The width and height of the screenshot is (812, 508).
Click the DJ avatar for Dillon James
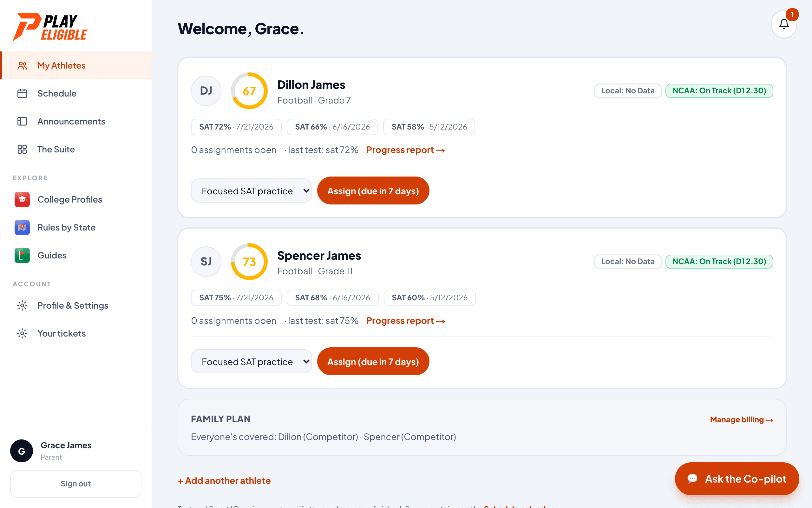[206, 91]
